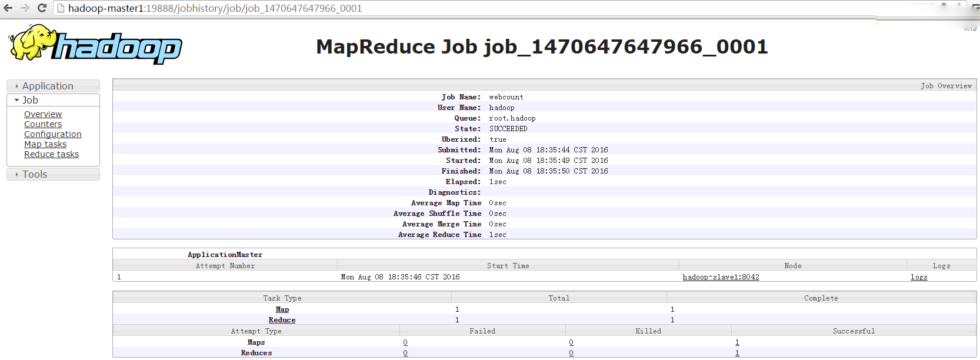This screenshot has height=360, width=980.
Task: Go to the Map tasks page
Action: (45, 144)
